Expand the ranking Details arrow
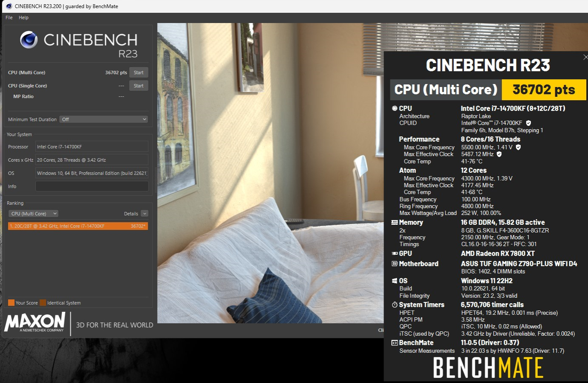The image size is (588, 383). pos(144,214)
